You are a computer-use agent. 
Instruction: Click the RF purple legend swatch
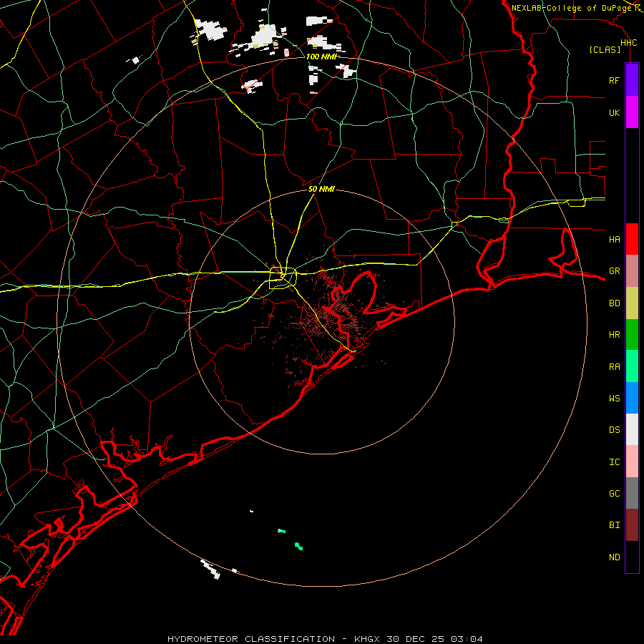point(632,80)
